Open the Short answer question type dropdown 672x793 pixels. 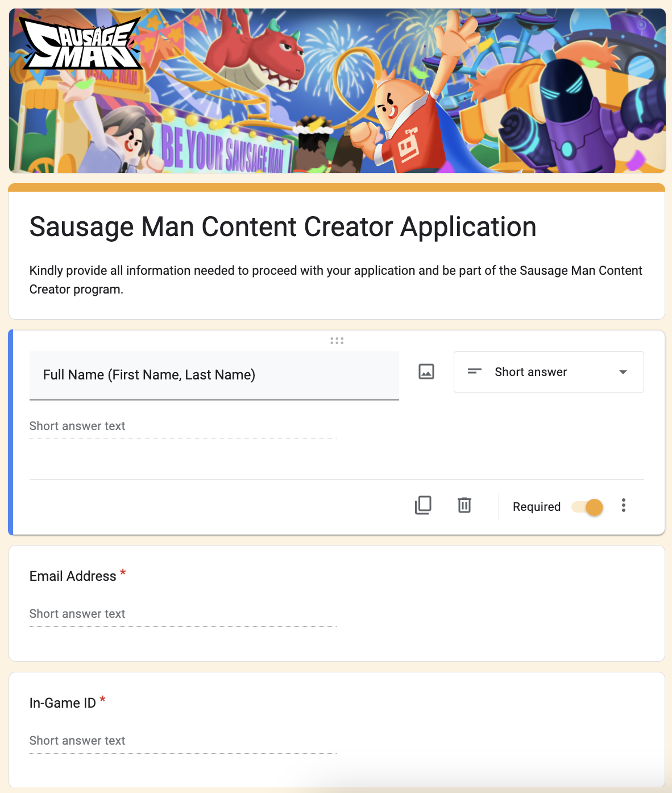548,372
